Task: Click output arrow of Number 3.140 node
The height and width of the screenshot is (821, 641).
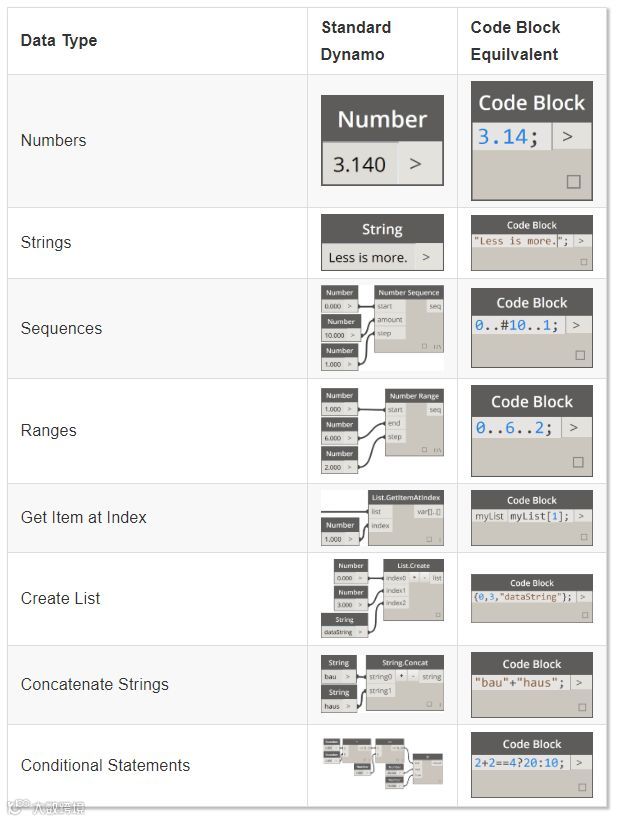Action: [x=415, y=164]
